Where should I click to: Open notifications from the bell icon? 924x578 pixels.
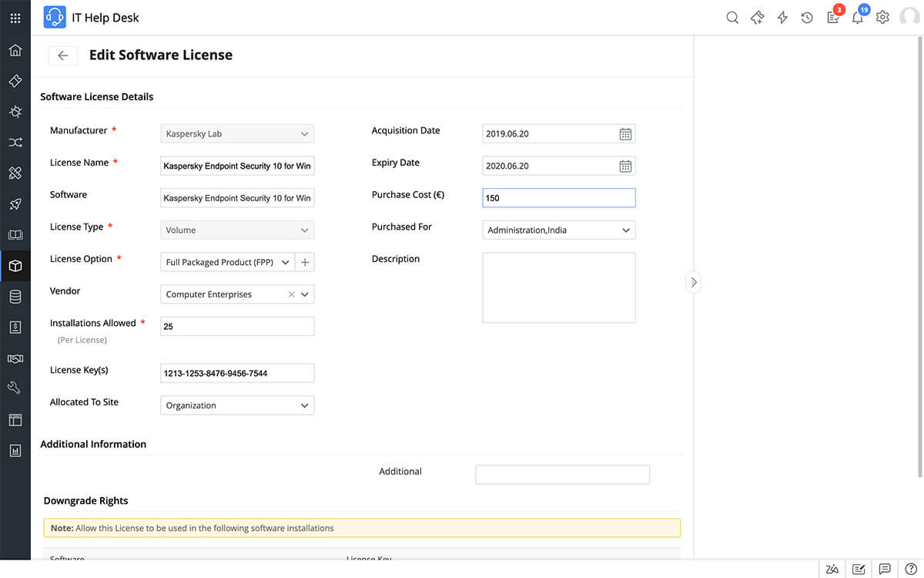point(858,17)
